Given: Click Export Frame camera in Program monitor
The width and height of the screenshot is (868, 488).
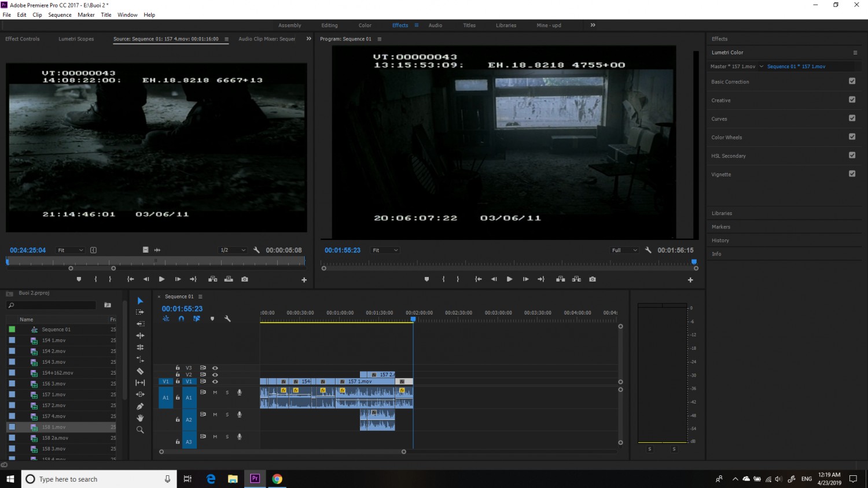Looking at the screenshot, I should pos(593,279).
